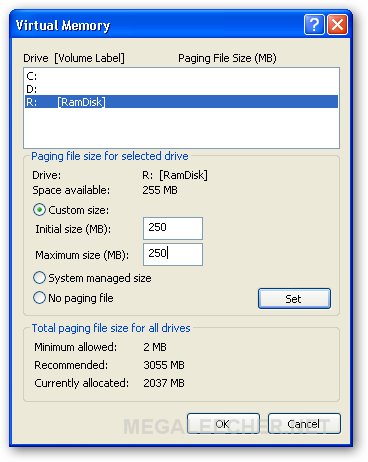Click the Paging File Size (MB) header

click(227, 58)
